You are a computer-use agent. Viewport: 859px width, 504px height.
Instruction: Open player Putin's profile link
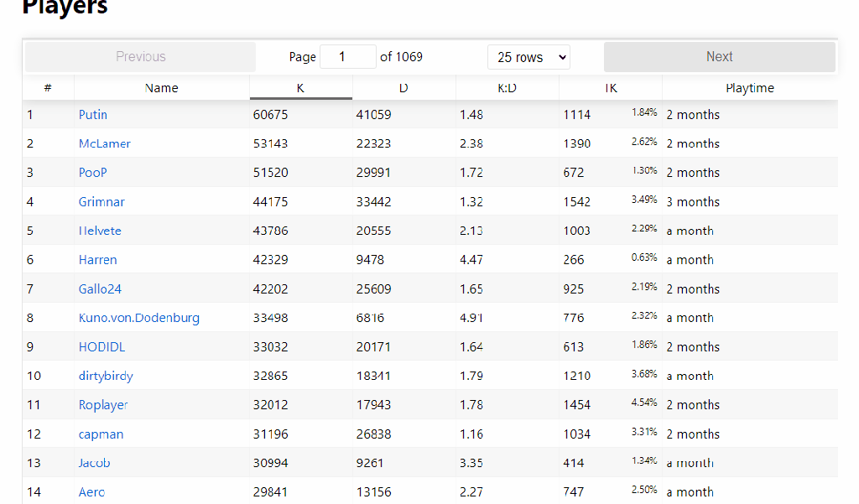[93, 115]
